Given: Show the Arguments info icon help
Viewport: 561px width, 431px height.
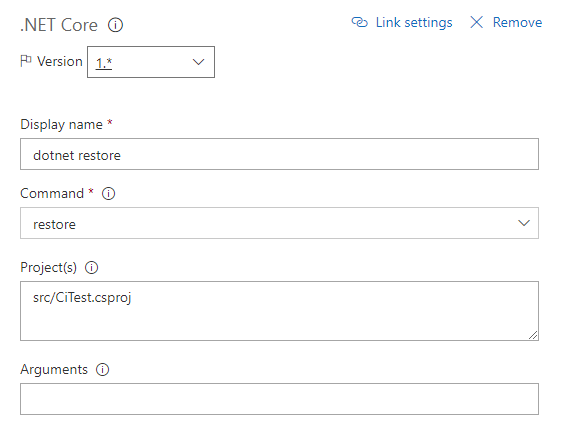Looking at the screenshot, I should [102, 369].
